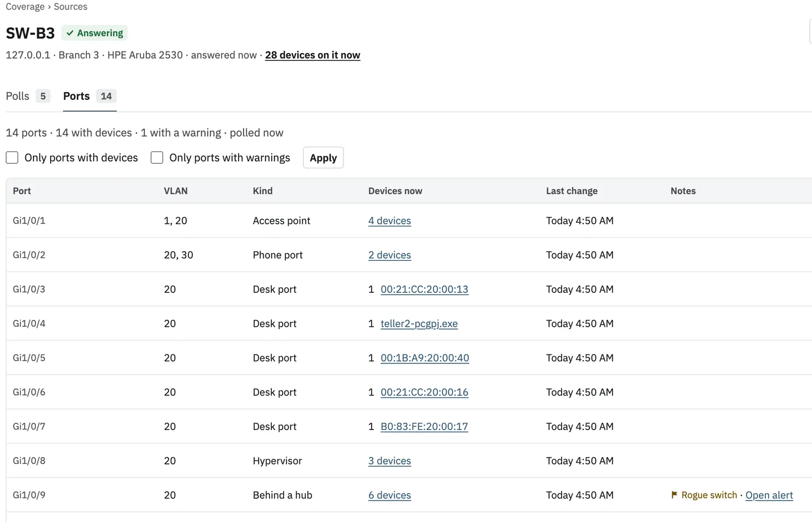The height and width of the screenshot is (522, 812).
Task: View 6 devices behind the hub
Action: [x=390, y=495]
